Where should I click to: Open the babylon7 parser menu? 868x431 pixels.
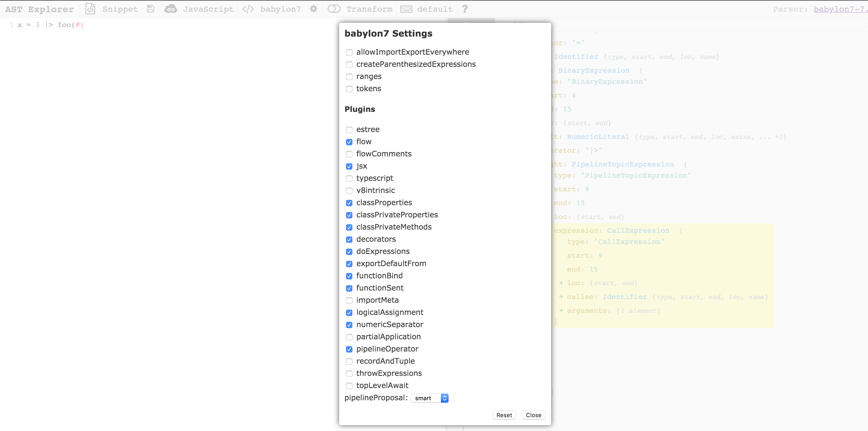tap(280, 9)
